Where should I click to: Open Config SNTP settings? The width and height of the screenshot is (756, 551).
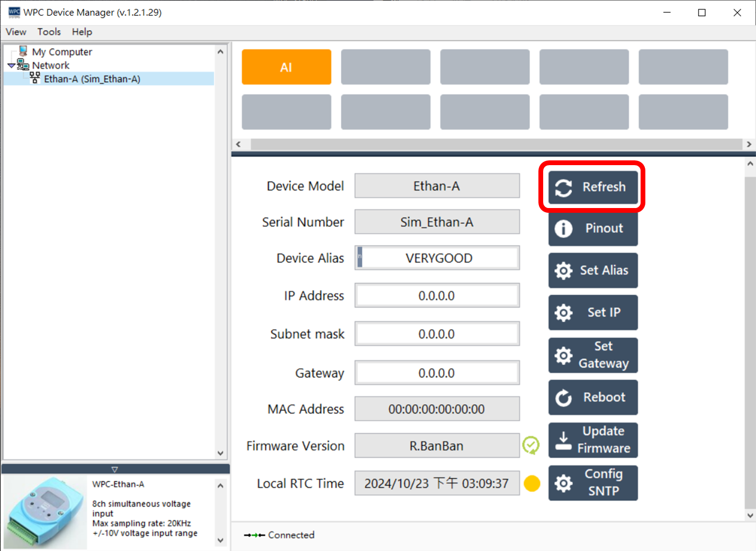coord(592,483)
